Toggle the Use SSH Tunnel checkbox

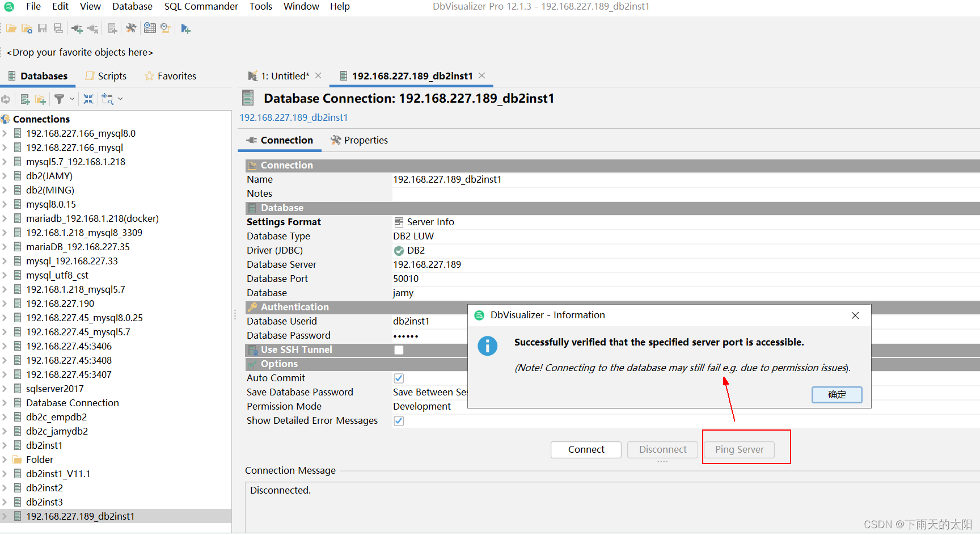click(x=399, y=350)
